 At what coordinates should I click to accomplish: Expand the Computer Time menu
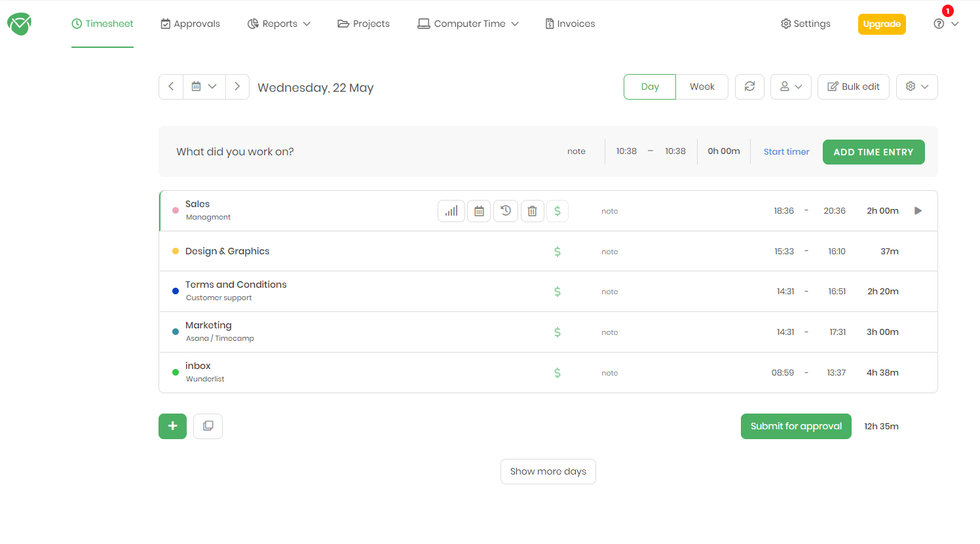coord(468,24)
